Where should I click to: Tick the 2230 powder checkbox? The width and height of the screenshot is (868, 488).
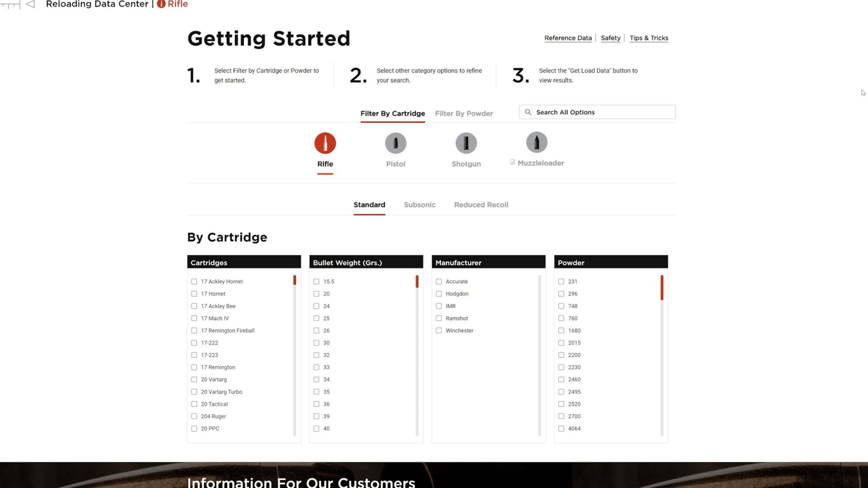click(x=561, y=367)
